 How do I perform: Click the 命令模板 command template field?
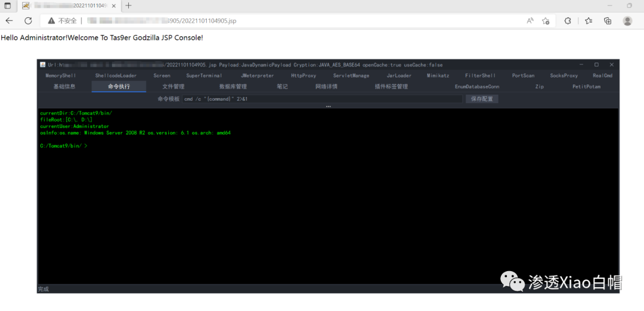[323, 99]
